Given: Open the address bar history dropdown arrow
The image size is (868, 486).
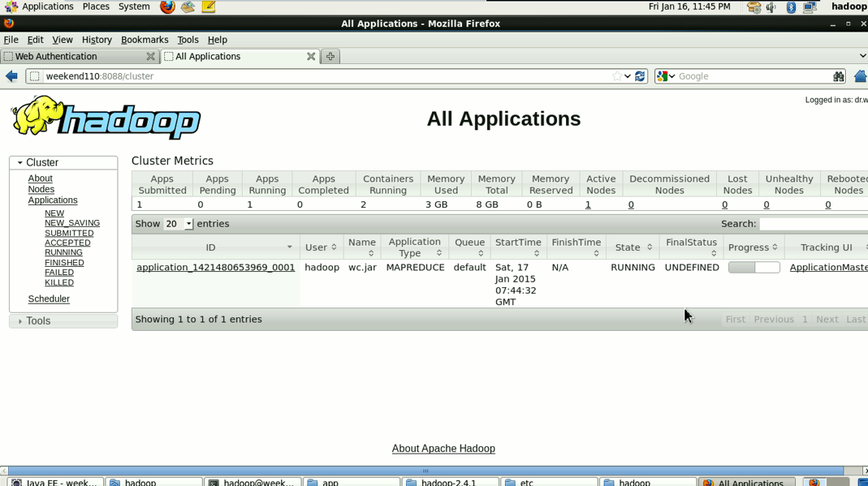Looking at the screenshot, I should pos(627,76).
